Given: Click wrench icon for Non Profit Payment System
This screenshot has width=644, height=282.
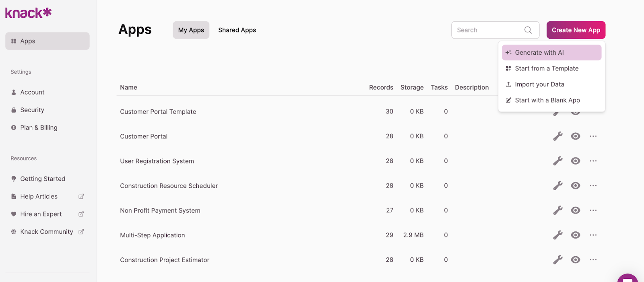Looking at the screenshot, I should 557,210.
